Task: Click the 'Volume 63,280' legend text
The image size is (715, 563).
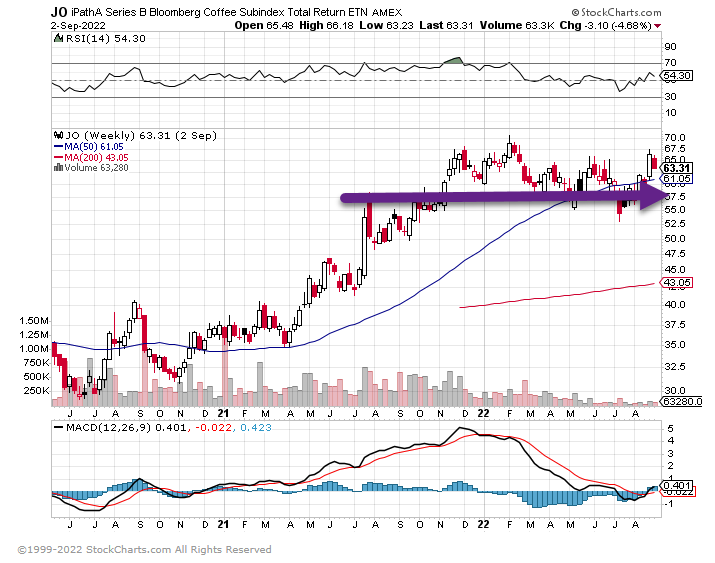Action: coord(96,168)
